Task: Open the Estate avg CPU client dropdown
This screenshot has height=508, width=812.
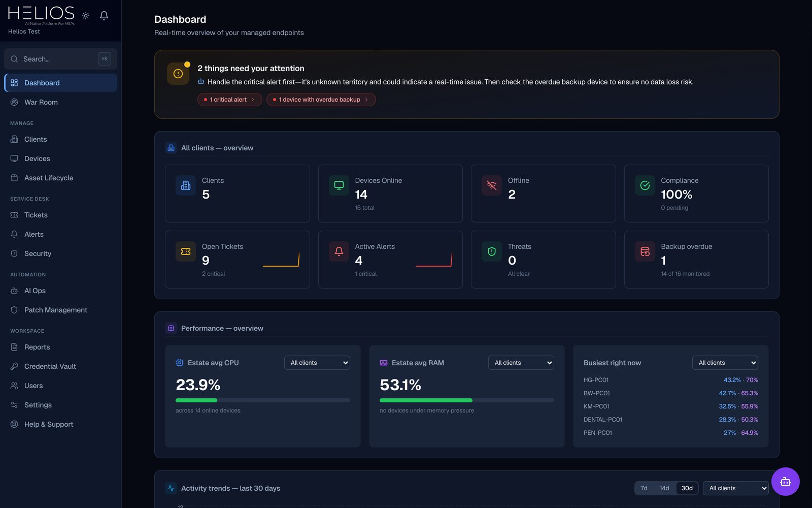Action: [317, 363]
